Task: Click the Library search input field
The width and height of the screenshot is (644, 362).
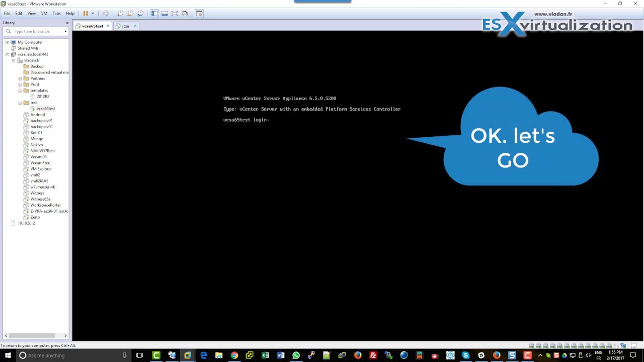Action: 35,32
